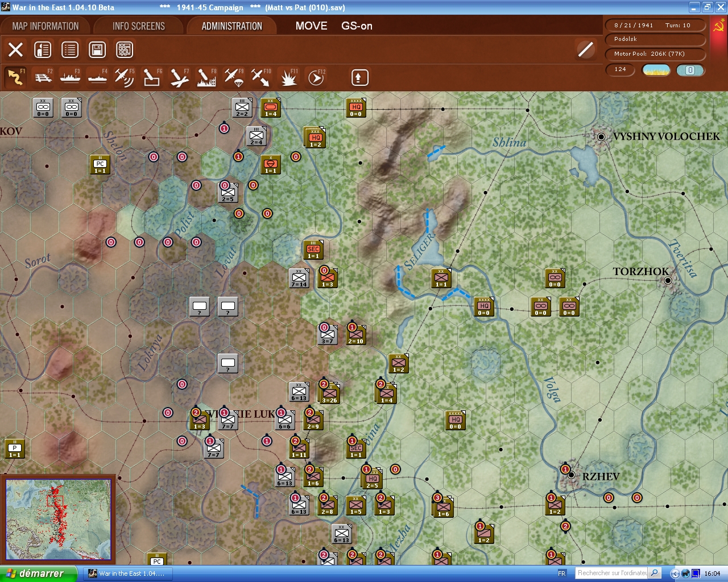
Task: Select the 2=8 Soviet unit counter
Action: pos(328,506)
